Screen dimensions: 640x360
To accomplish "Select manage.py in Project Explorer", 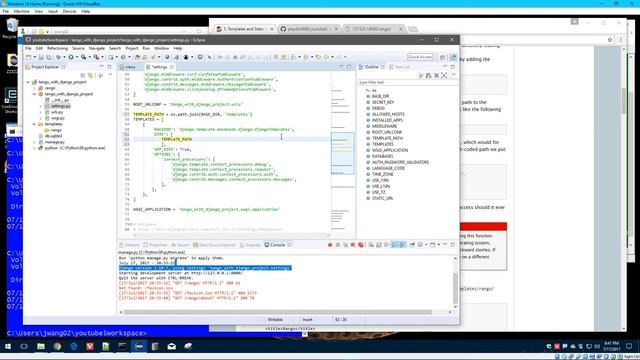I will 55,142.
